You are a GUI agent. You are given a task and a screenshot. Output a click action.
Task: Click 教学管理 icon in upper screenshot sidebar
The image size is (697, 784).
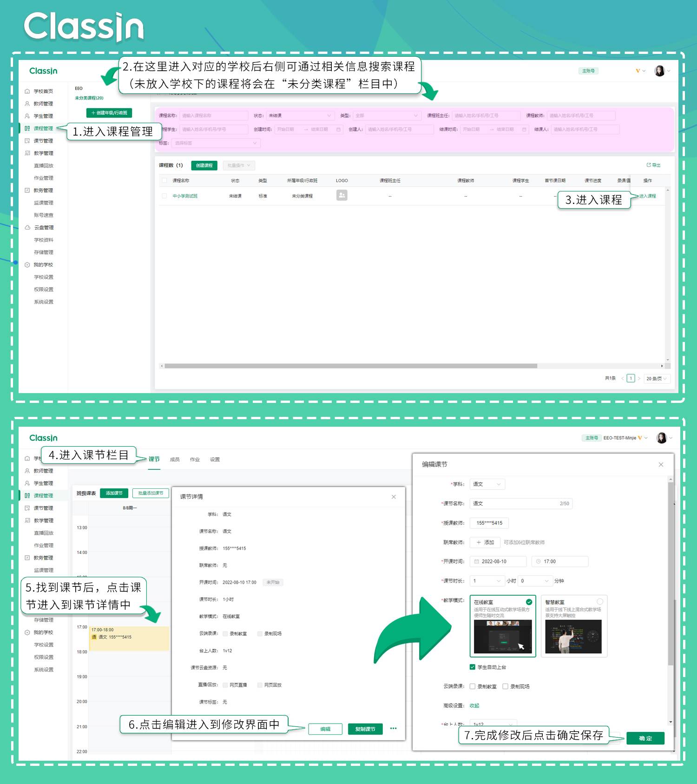(27, 153)
